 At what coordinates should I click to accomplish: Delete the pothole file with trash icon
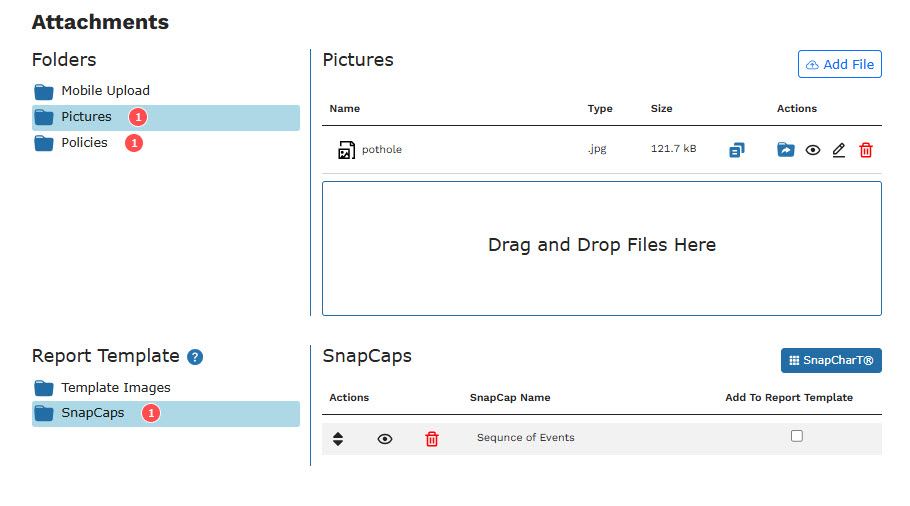(866, 150)
